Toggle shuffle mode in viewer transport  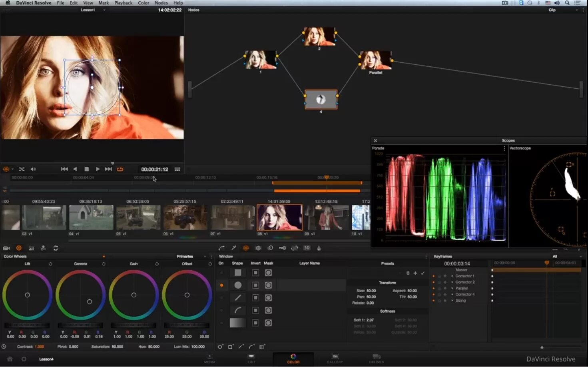(x=22, y=169)
